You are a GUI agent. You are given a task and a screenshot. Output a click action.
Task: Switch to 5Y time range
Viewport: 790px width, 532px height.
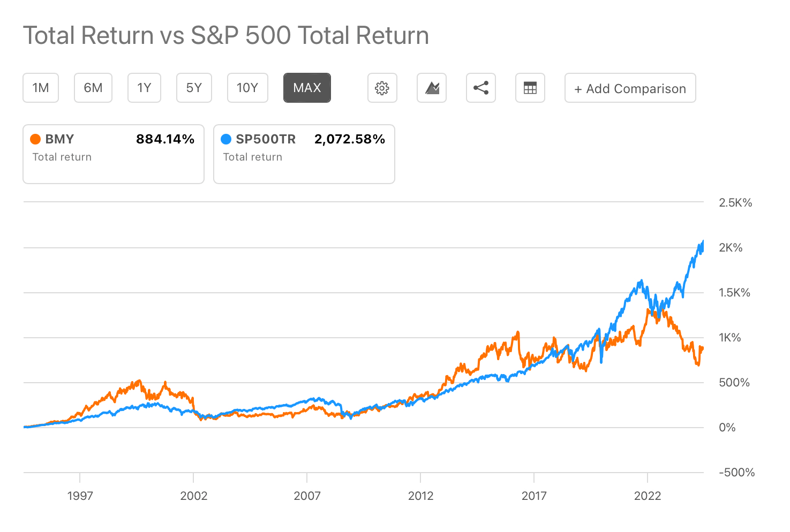194,88
